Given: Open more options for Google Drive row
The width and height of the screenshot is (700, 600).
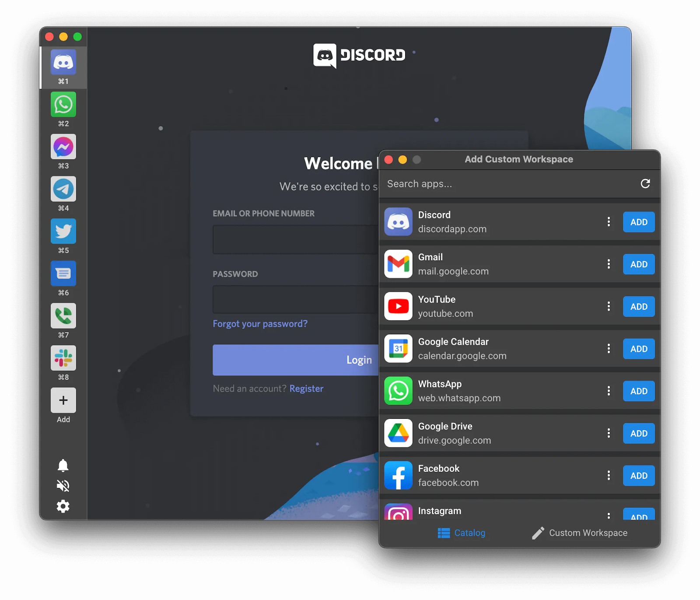Looking at the screenshot, I should pyautogui.click(x=609, y=433).
